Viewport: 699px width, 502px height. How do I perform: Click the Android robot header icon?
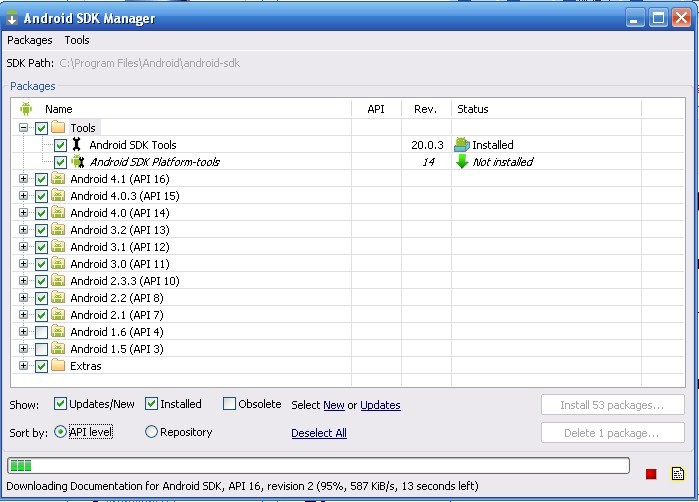point(26,109)
